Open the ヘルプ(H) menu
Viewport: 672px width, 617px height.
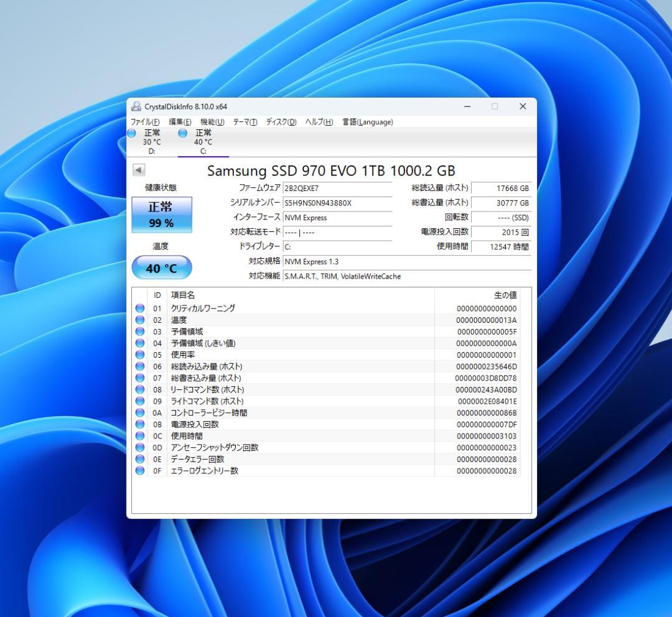click(319, 122)
